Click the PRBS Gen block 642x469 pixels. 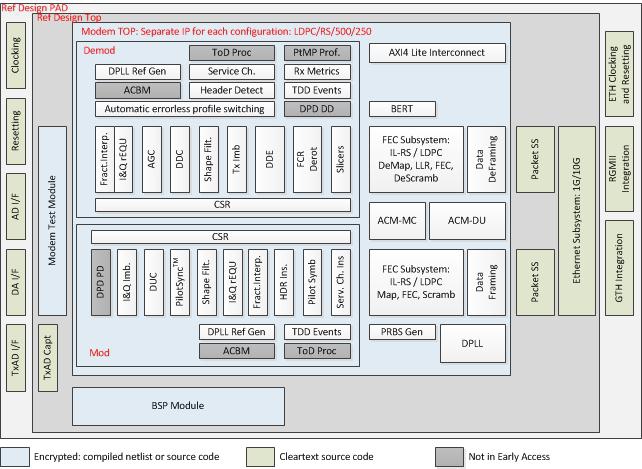pos(401,331)
